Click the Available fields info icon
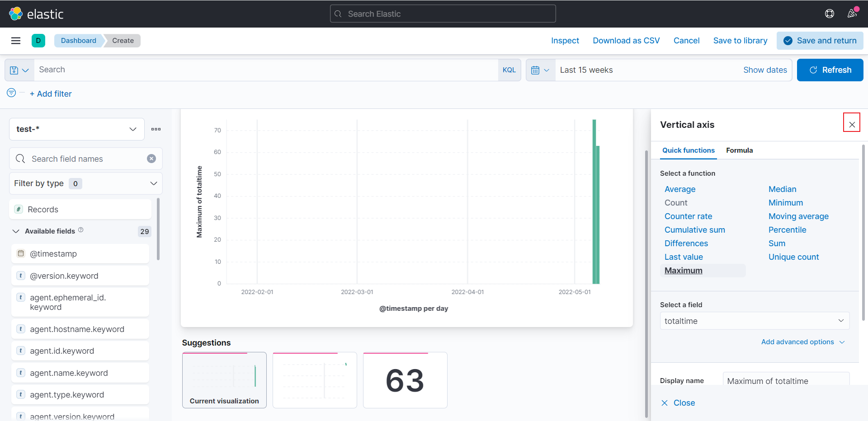The height and width of the screenshot is (421, 868). (x=81, y=230)
